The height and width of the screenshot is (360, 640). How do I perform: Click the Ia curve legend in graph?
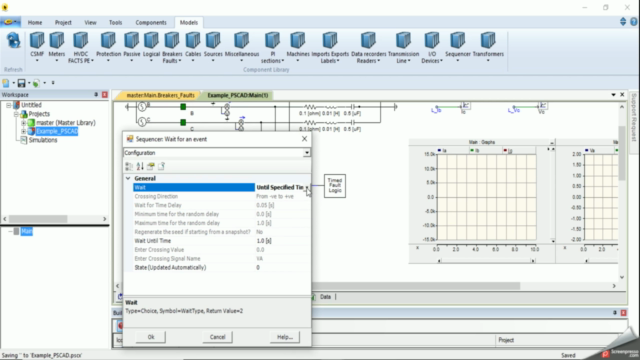coord(442,151)
